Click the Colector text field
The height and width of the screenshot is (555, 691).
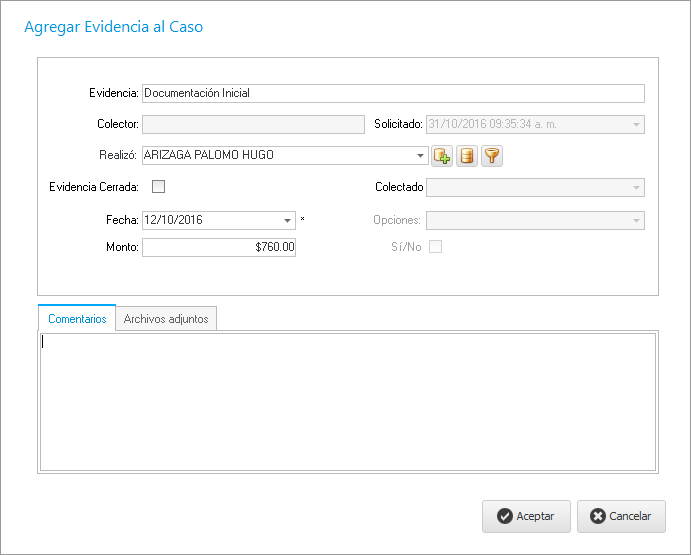click(x=253, y=125)
